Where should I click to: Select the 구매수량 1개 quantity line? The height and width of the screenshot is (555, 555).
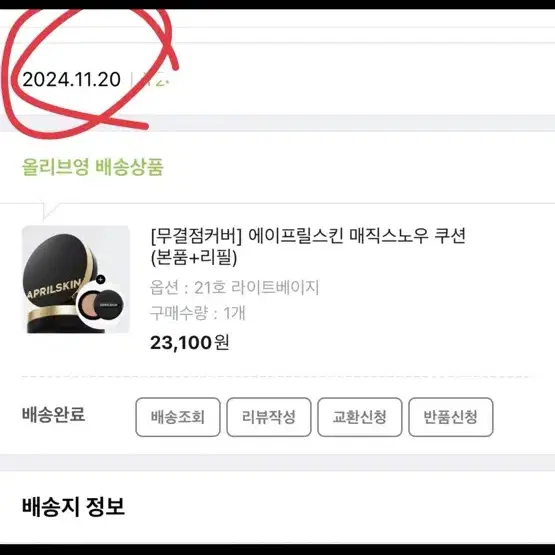(198, 313)
